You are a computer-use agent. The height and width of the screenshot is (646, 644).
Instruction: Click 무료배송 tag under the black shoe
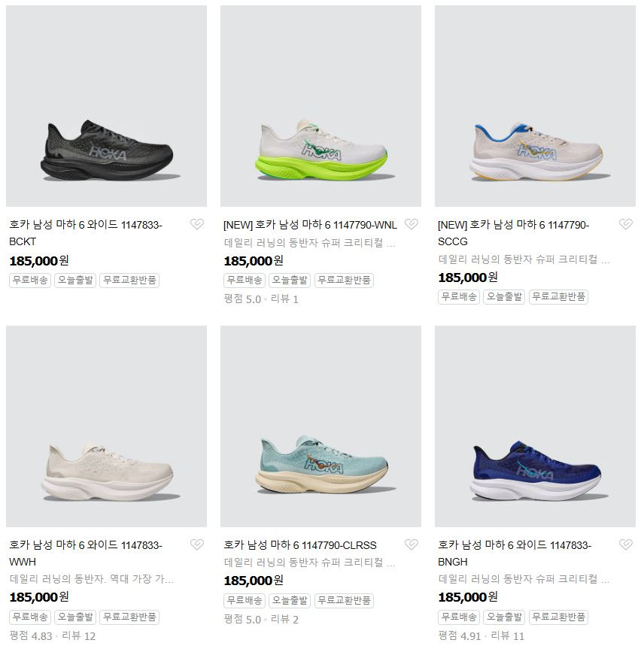30,281
